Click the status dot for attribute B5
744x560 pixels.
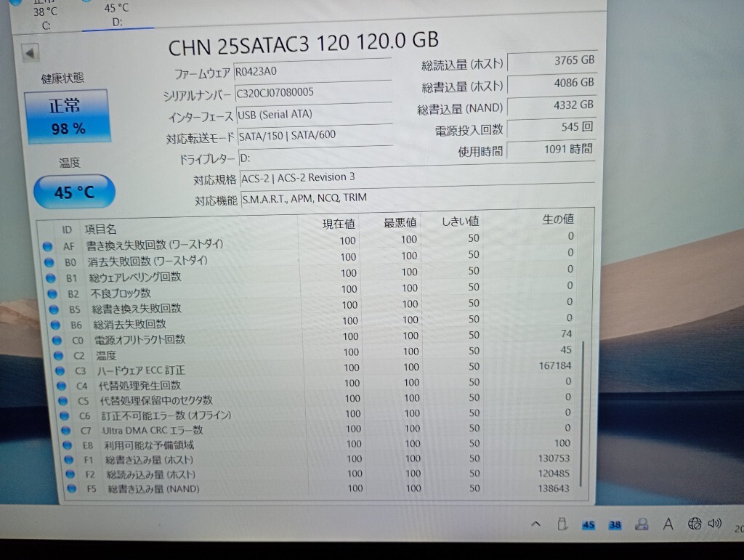pyautogui.click(x=54, y=309)
